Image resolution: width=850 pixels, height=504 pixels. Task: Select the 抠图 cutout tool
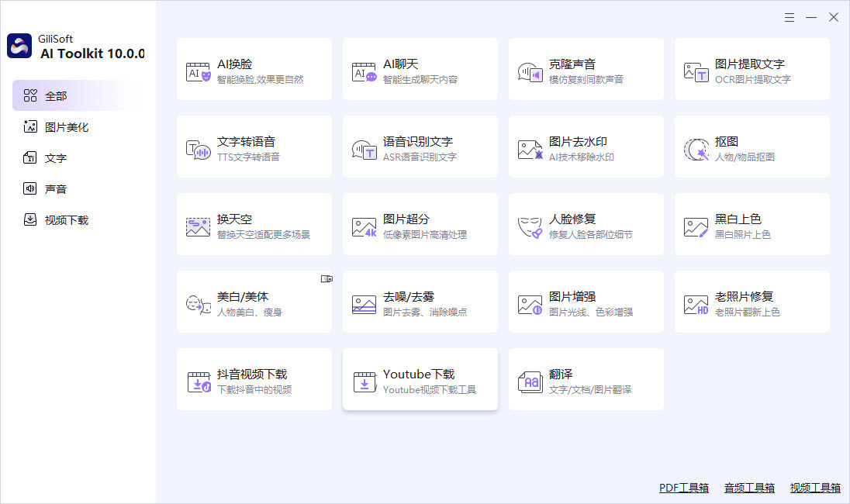(x=752, y=147)
